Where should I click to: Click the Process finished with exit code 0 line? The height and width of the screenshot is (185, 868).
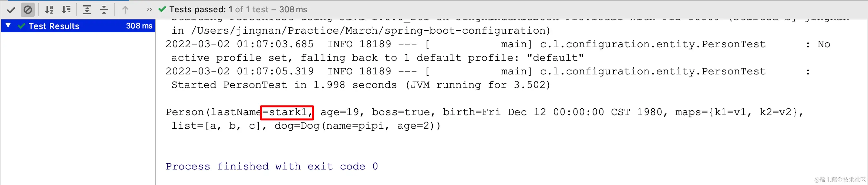(x=272, y=167)
